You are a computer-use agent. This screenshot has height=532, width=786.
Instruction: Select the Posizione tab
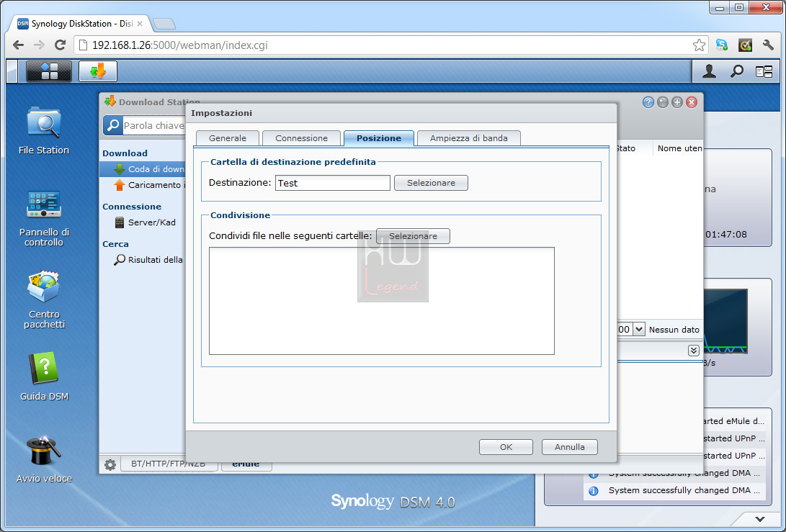(379, 138)
